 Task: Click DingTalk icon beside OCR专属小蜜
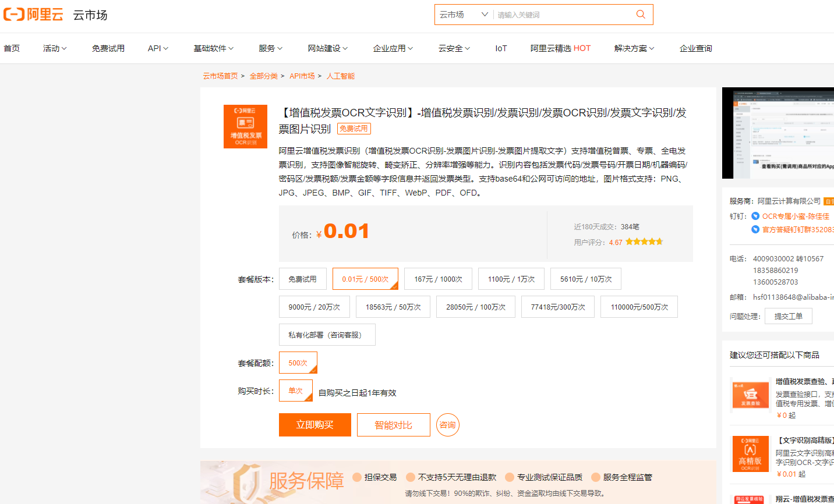[x=755, y=216]
